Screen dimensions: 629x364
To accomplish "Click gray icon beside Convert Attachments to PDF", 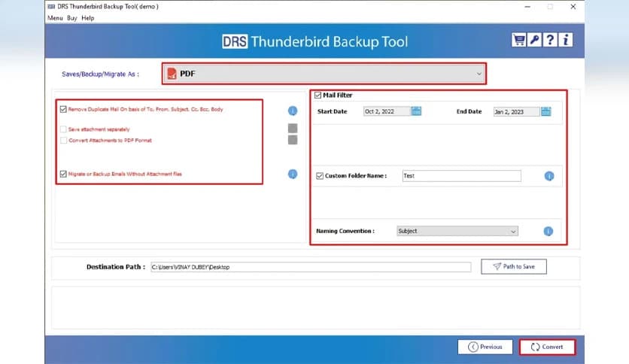I will 293,140.
